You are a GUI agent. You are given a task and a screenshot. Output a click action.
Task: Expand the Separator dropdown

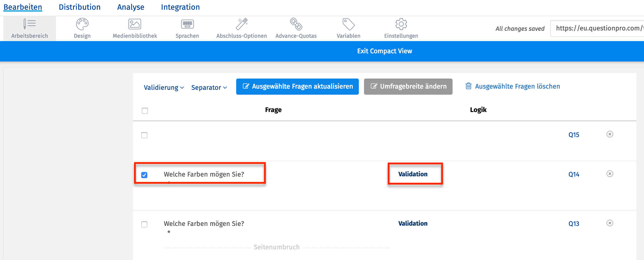pyautogui.click(x=209, y=88)
